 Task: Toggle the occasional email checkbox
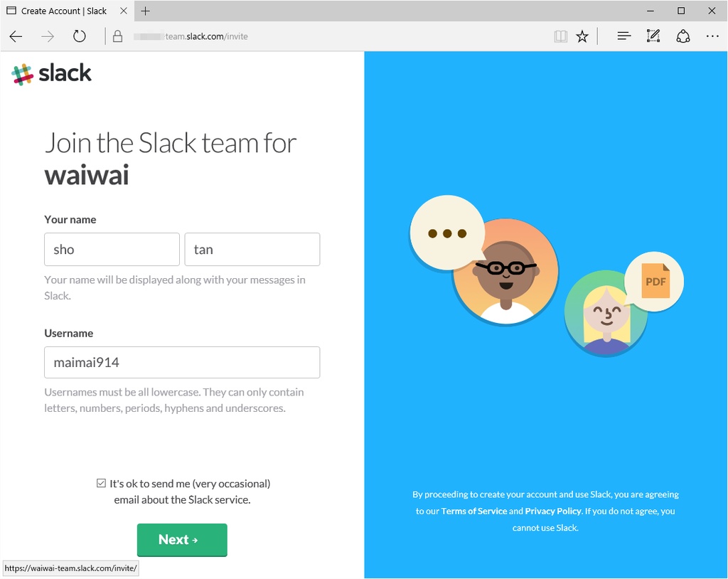[101, 483]
